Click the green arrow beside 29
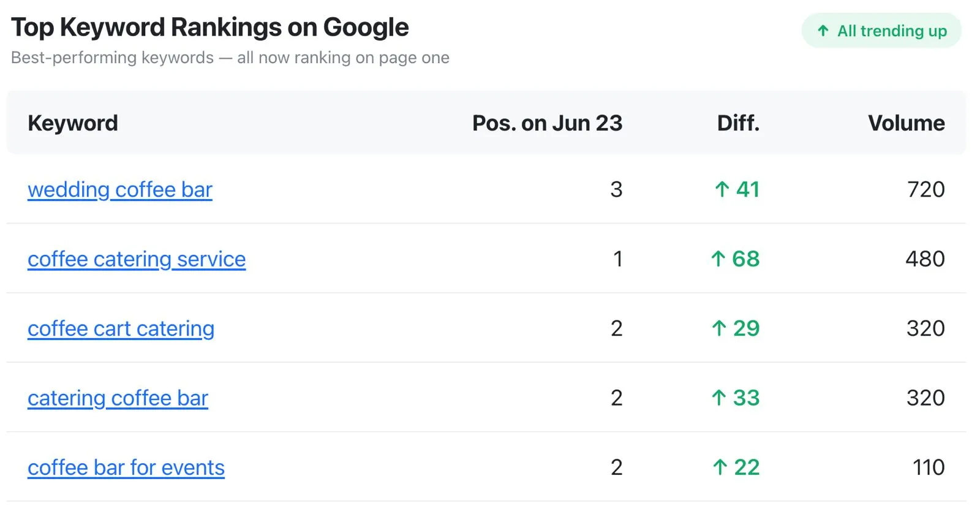This screenshot has height=517, width=980. pos(719,328)
